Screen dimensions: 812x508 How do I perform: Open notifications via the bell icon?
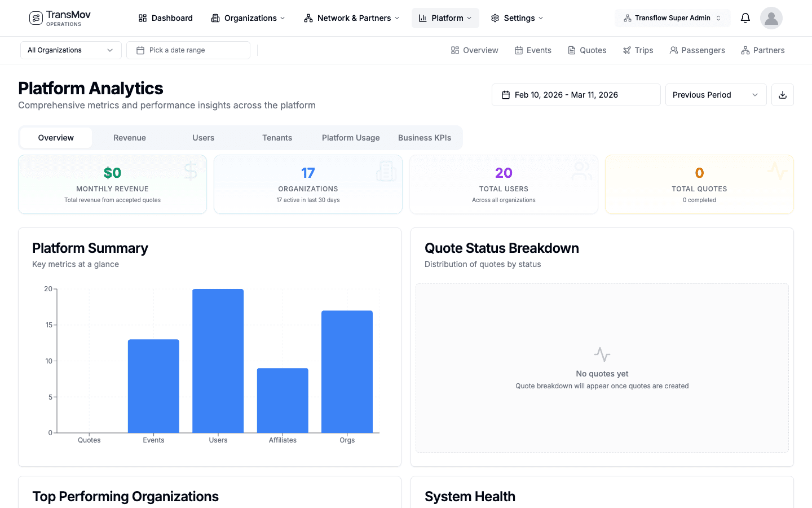[745, 17]
